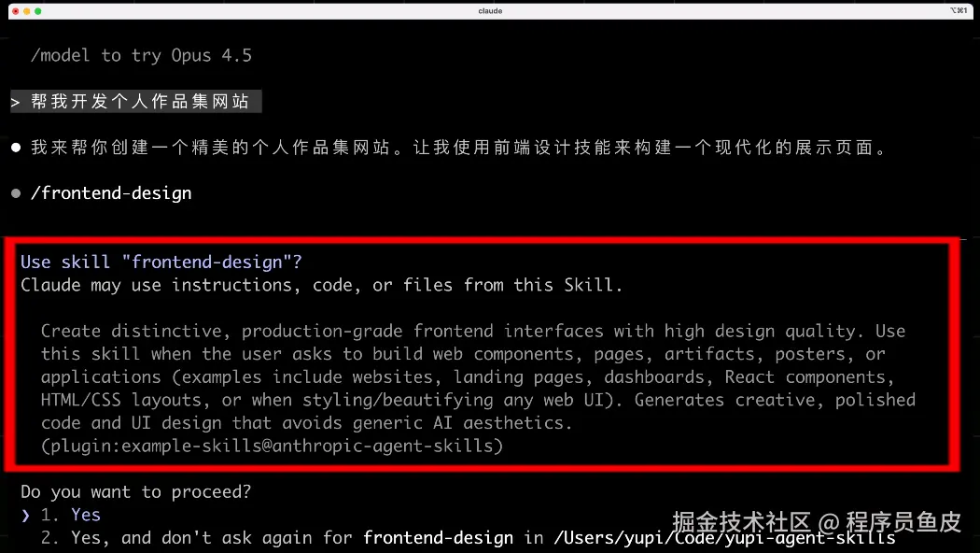Click the white bullet before assistant reply
Image resolution: width=980 pixels, height=553 pixels.
(x=16, y=148)
